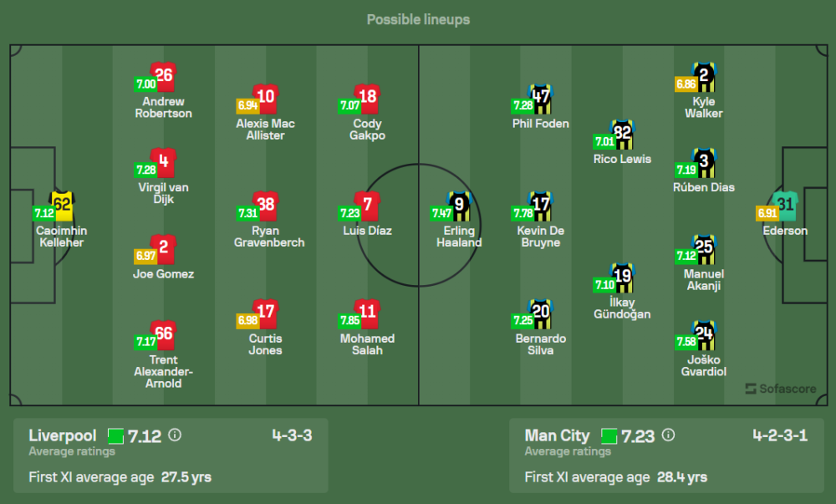Click Liverpool's green average rating square
The height and width of the screenshot is (504, 836).
point(115,435)
